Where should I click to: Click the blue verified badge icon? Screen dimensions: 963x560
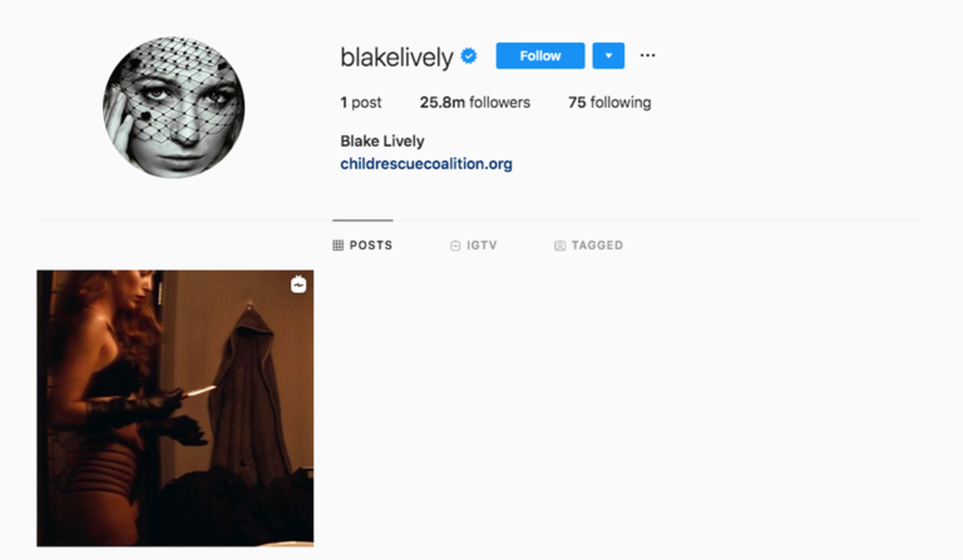[x=469, y=56]
